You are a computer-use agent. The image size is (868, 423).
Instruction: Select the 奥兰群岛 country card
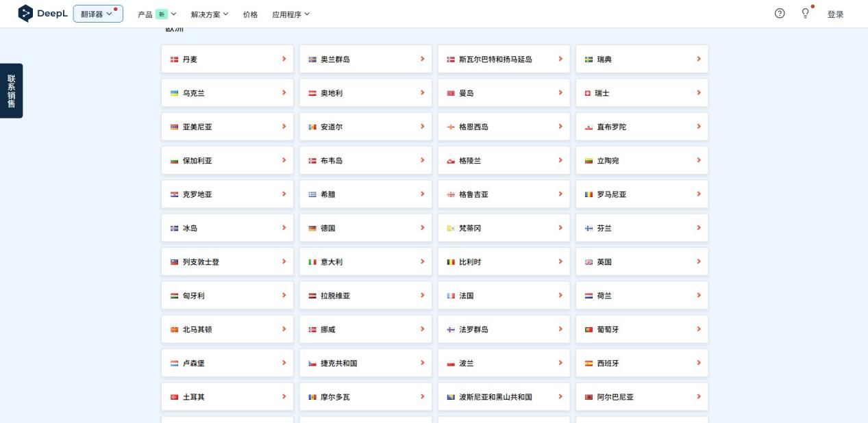[366, 60]
